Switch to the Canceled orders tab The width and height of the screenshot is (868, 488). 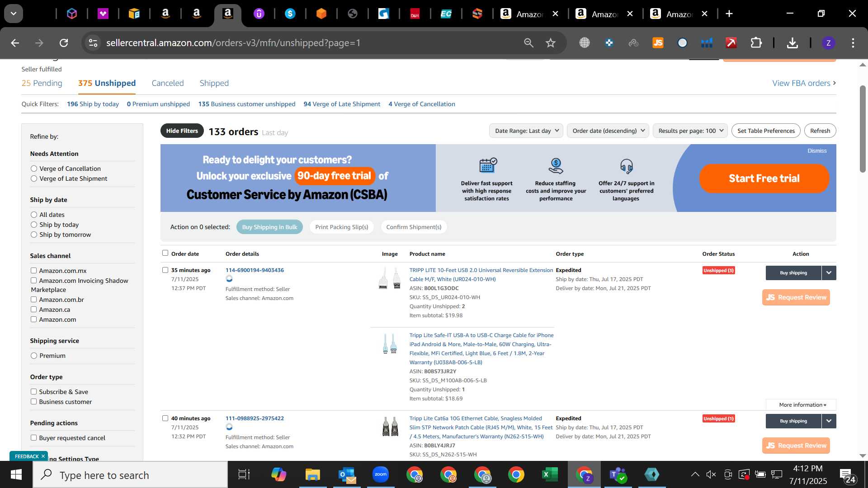pyautogui.click(x=168, y=83)
